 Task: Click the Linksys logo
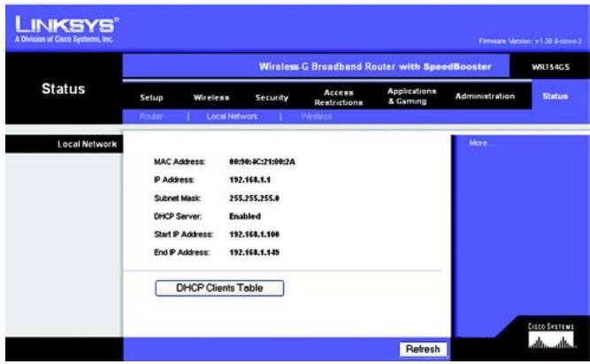click(x=66, y=29)
